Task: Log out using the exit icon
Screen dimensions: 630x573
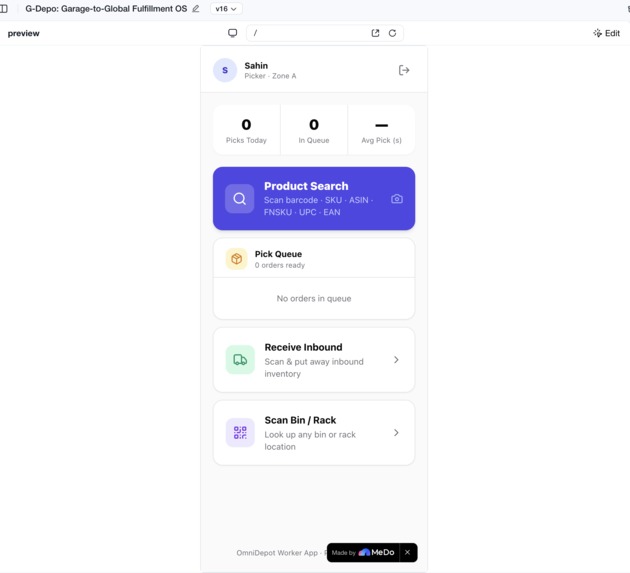Action: tap(404, 70)
